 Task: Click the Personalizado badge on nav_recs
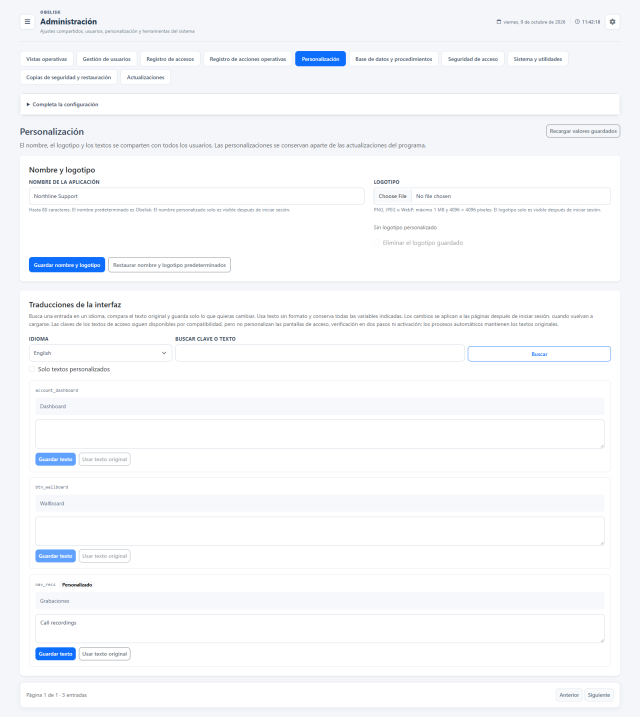[77, 585]
